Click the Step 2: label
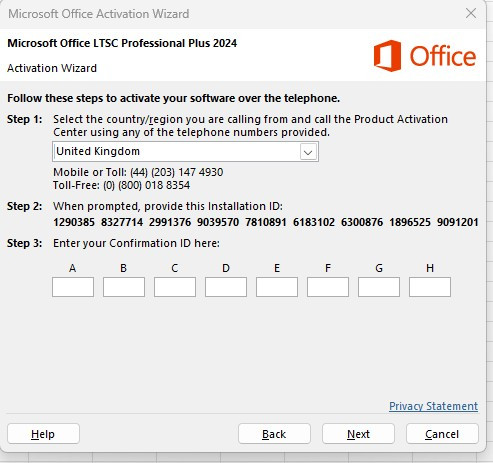493x463 pixels. 25,206
